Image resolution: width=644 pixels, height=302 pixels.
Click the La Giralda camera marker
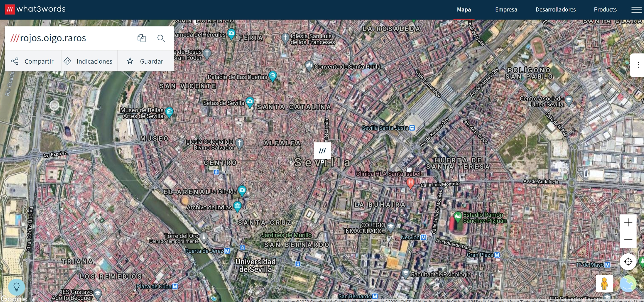pos(242,190)
